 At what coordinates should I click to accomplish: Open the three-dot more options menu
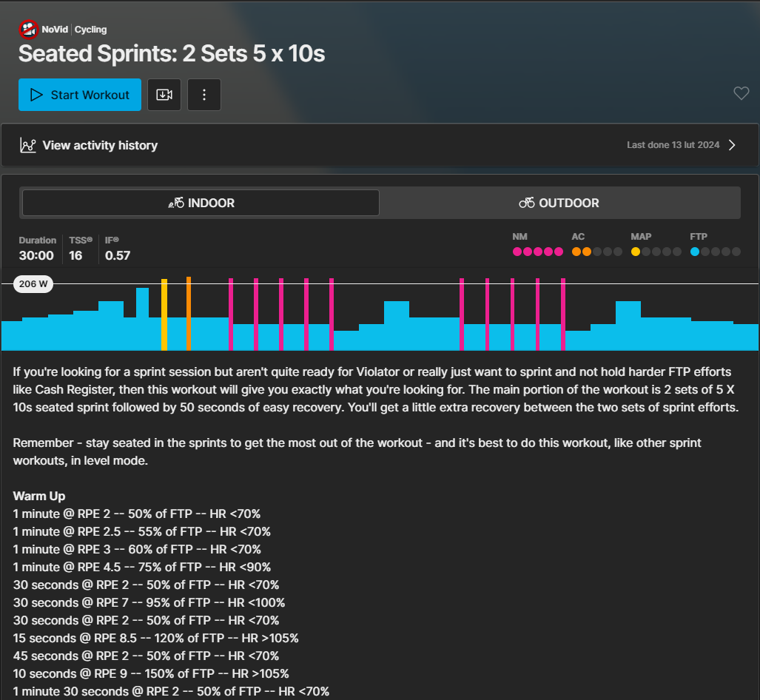coord(204,95)
